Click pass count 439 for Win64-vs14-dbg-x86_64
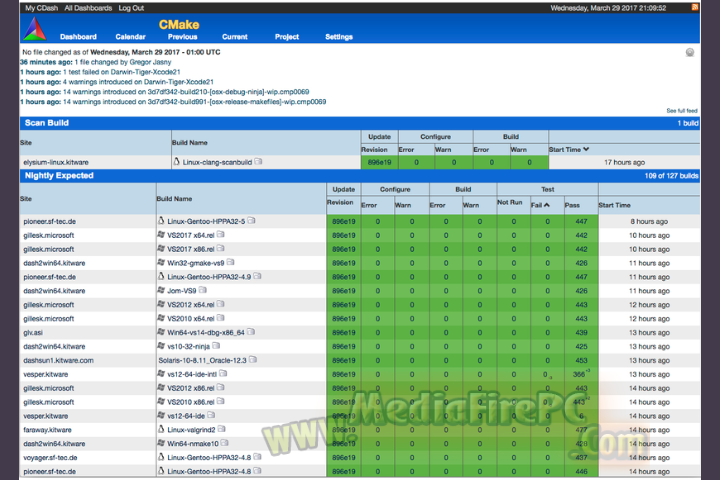Viewport: 720px width, 480px height. [x=581, y=333]
